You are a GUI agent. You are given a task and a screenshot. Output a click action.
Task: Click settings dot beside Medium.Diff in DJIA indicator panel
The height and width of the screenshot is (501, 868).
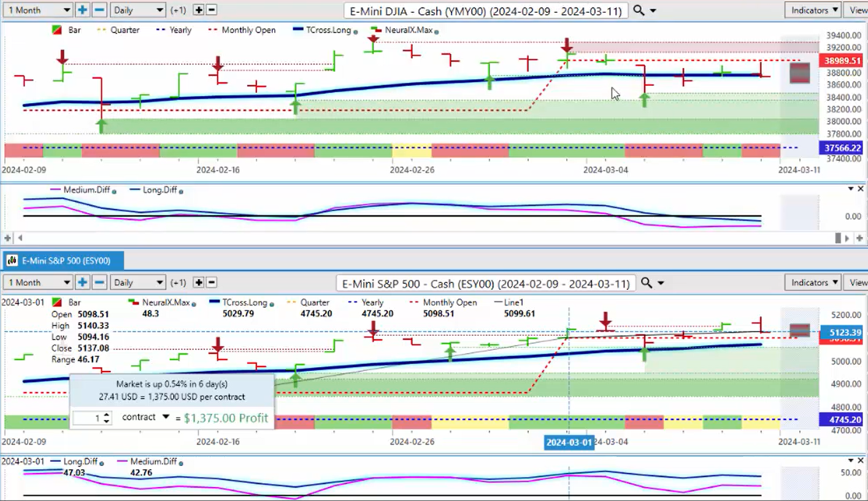pos(115,191)
